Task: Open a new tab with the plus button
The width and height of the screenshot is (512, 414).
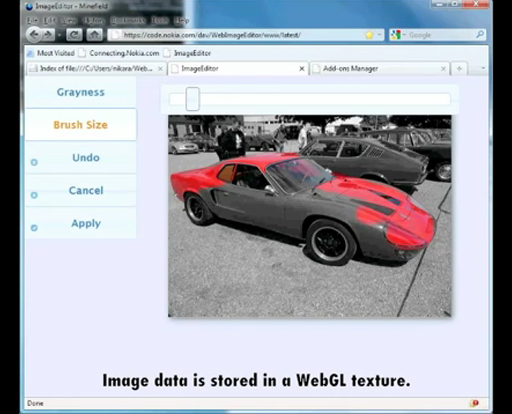Action: point(459,69)
